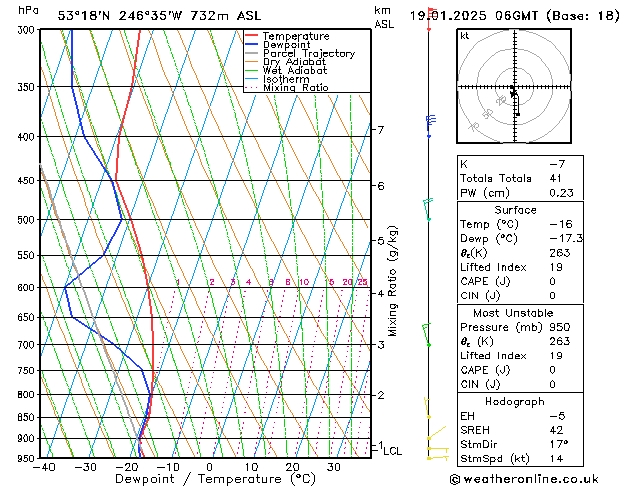Screen dimensions: 629x486
Task: Click the -40 temperature axis label
Action: (x=44, y=467)
